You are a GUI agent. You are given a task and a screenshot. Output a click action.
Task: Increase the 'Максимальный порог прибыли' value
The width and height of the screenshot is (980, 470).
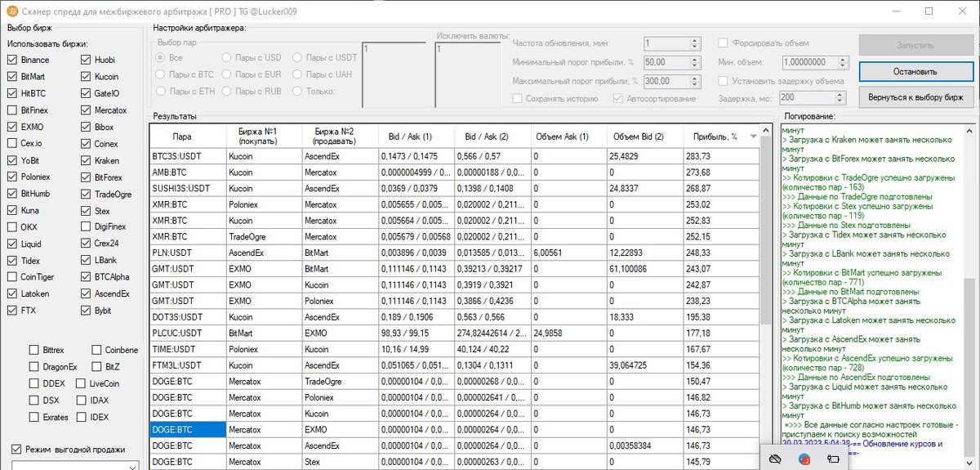695,78
